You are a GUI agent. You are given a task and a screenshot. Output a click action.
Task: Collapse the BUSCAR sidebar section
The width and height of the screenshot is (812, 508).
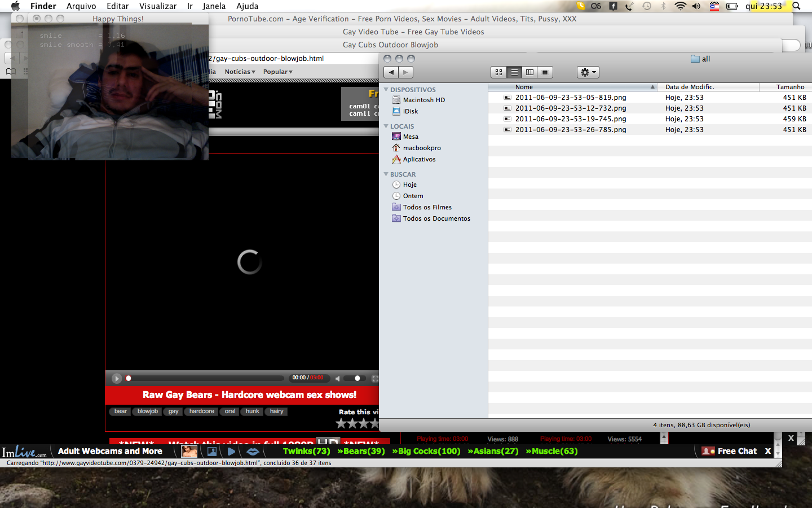(386, 174)
